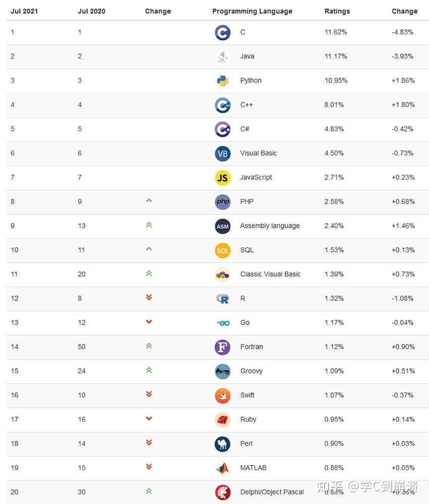Click the Ratings column header

click(337, 11)
